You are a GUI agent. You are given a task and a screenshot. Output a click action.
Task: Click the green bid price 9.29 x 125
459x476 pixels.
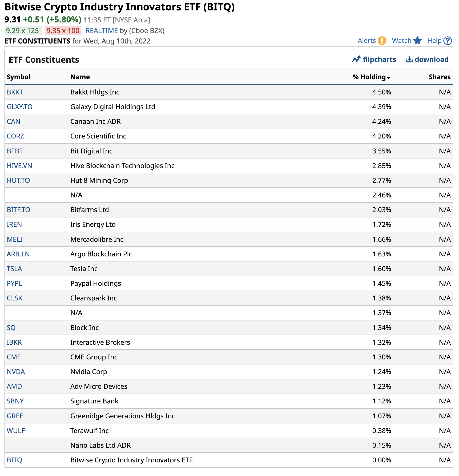(x=23, y=31)
